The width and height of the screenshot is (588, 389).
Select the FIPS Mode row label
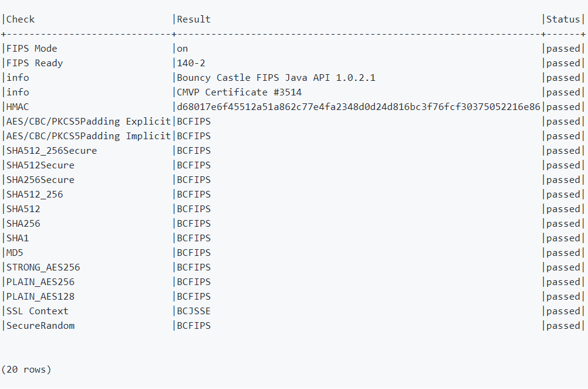point(32,49)
